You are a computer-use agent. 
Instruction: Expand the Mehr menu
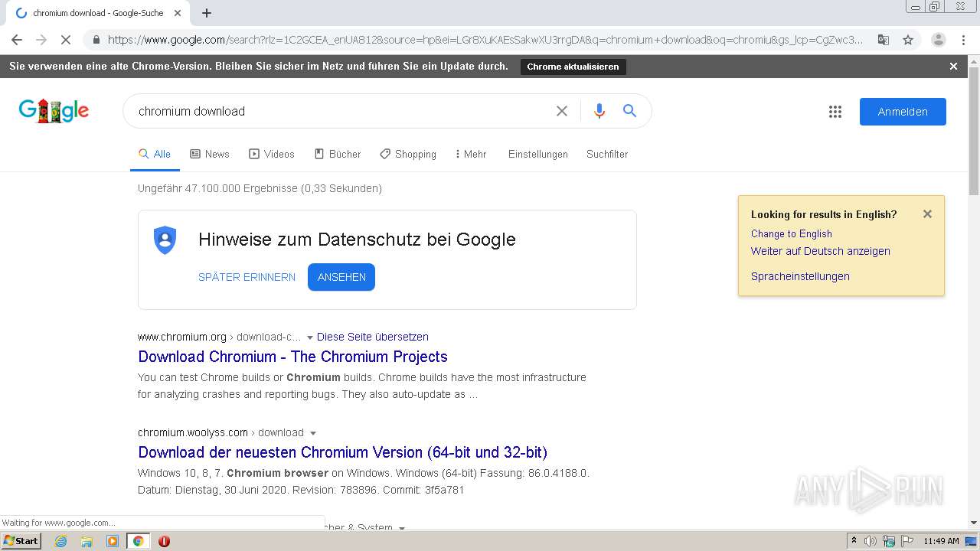471,154
